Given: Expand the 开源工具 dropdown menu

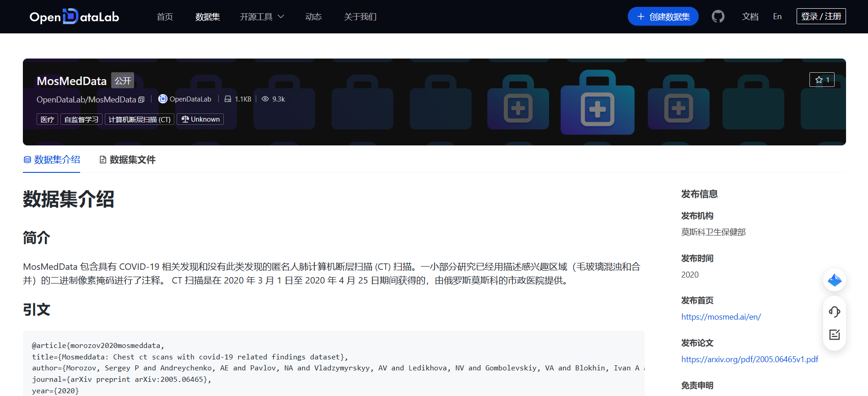Looking at the screenshot, I should pos(262,16).
